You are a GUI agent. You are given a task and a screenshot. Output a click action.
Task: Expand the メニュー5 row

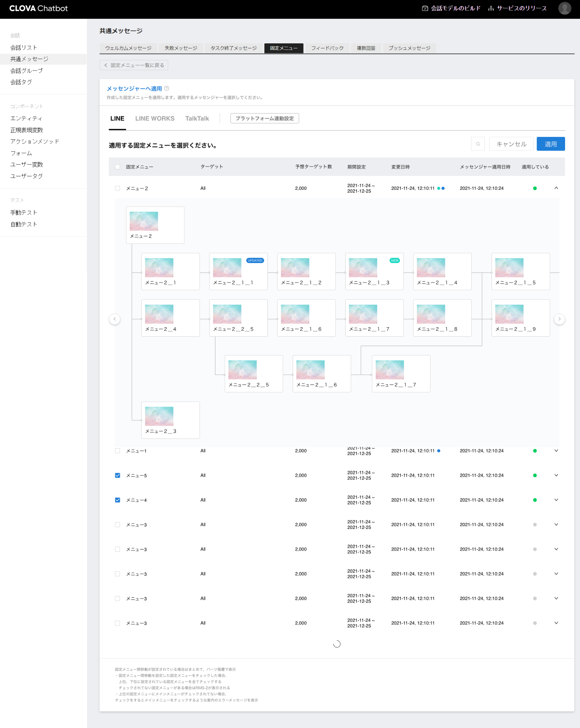coord(556,475)
